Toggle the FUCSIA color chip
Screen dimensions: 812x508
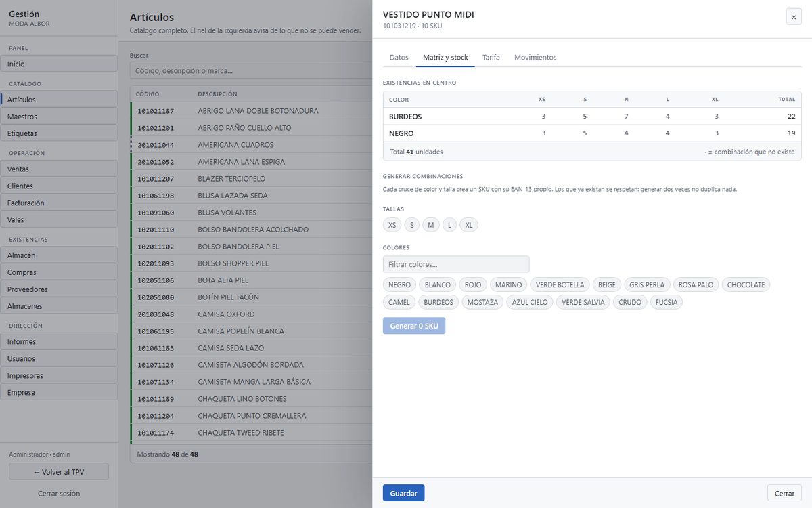tap(667, 303)
